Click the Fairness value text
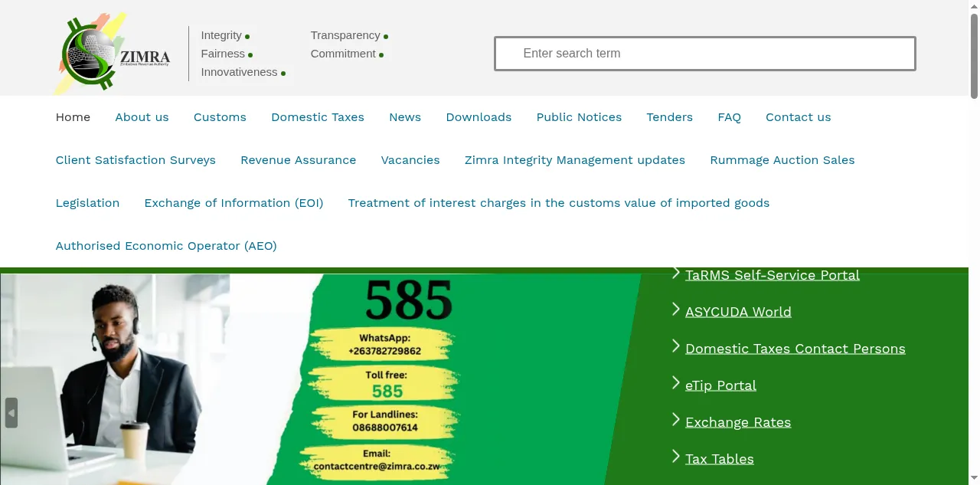The width and height of the screenshot is (980, 485). coord(223,54)
